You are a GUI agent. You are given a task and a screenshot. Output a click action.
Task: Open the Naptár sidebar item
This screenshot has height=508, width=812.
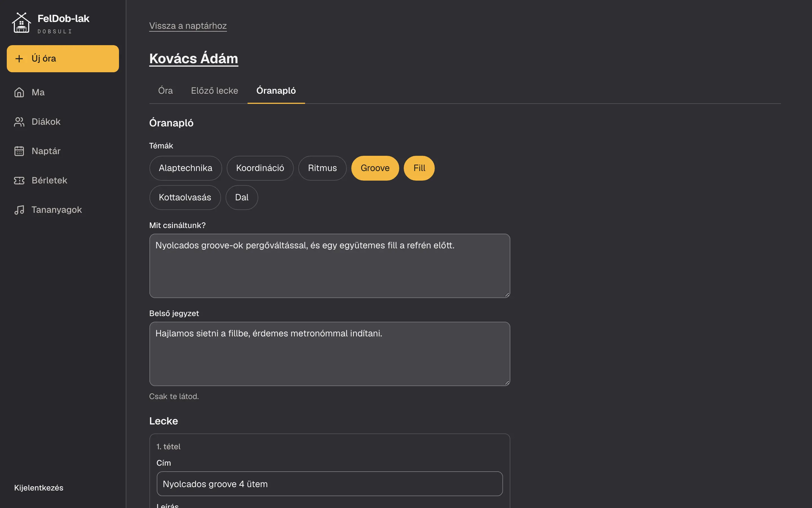[x=63, y=151]
